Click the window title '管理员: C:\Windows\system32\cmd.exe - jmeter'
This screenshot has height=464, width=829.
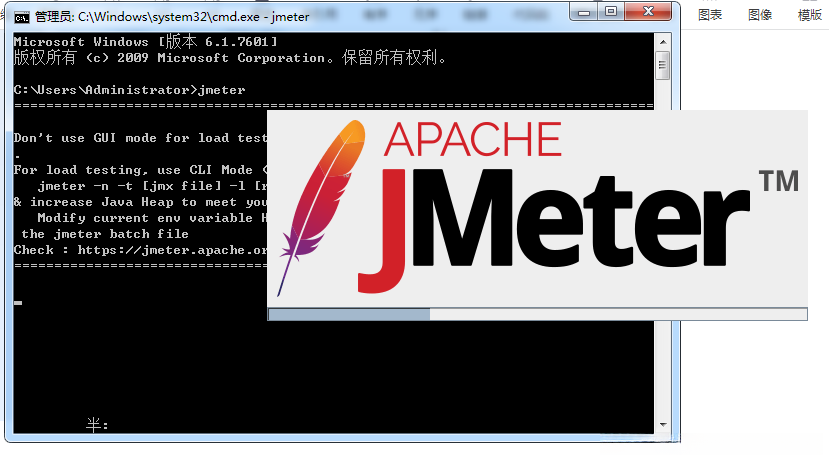(172, 17)
